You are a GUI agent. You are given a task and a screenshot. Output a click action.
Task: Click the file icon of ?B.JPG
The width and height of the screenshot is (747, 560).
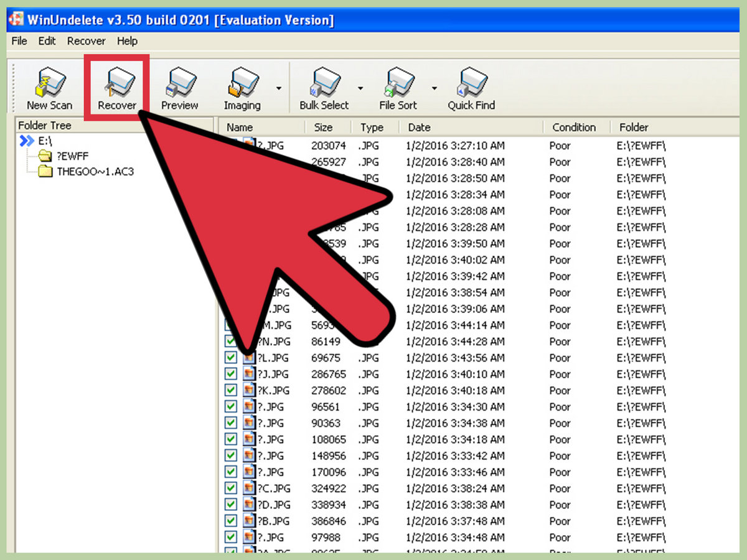pyautogui.click(x=249, y=520)
